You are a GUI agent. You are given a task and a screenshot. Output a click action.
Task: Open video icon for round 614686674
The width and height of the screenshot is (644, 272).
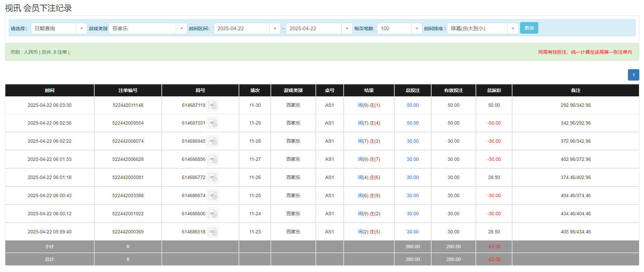coord(212,196)
